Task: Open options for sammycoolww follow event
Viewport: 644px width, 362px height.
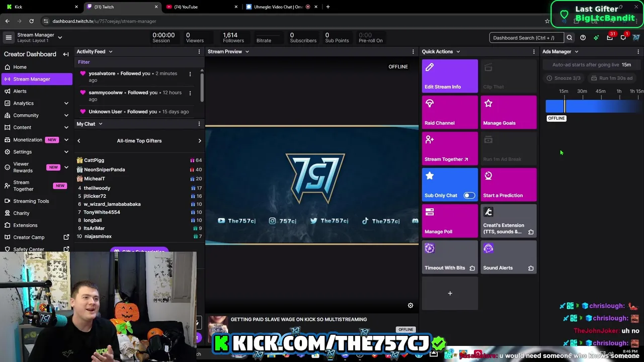Action: coord(190,93)
